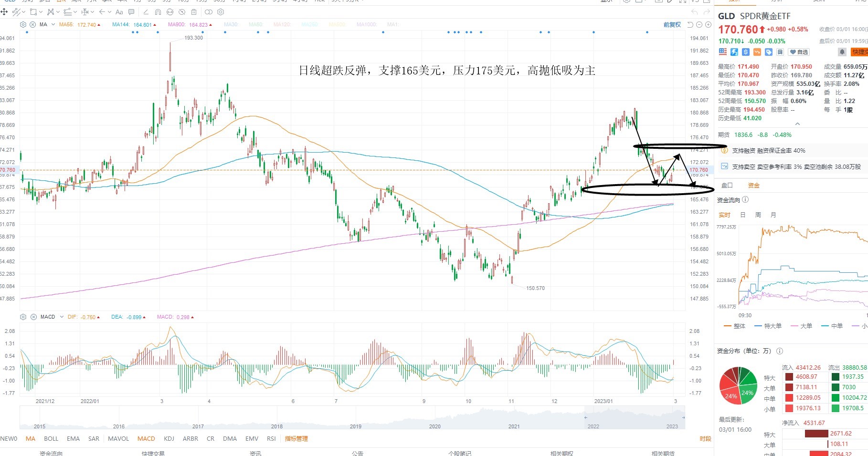Click the blue S badge icon
Screen dimensions: 868x456
point(746,52)
